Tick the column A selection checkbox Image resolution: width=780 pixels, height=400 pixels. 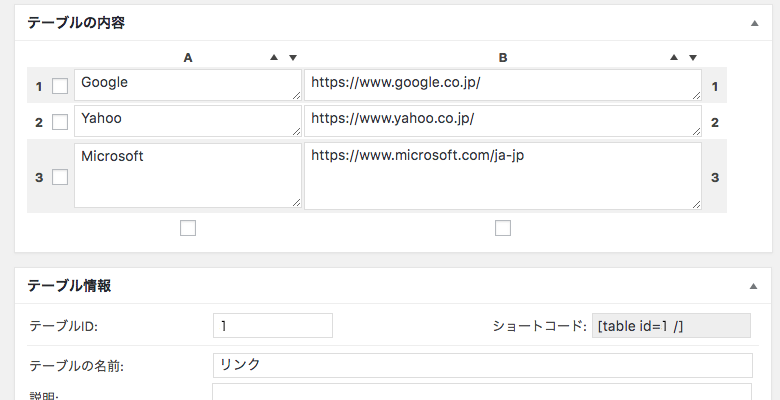[188, 228]
